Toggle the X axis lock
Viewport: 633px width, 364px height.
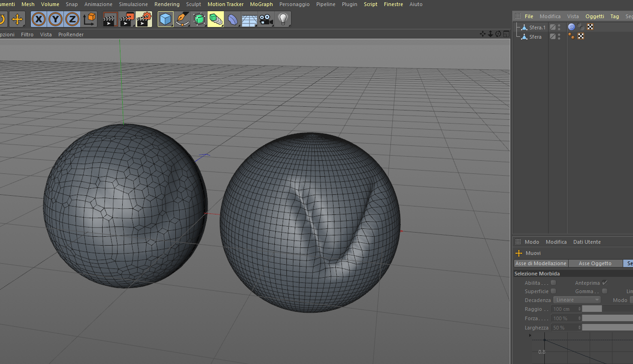pyautogui.click(x=39, y=19)
